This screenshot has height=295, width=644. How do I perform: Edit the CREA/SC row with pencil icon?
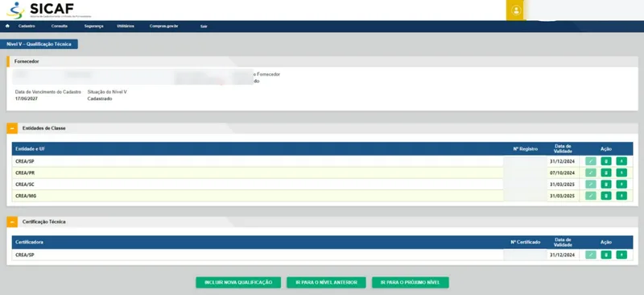point(591,185)
